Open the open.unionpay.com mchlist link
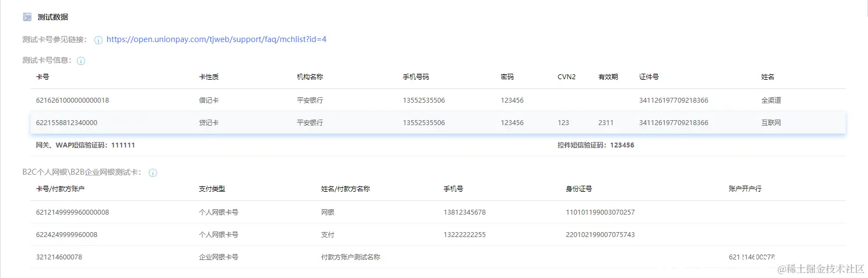 pos(216,39)
